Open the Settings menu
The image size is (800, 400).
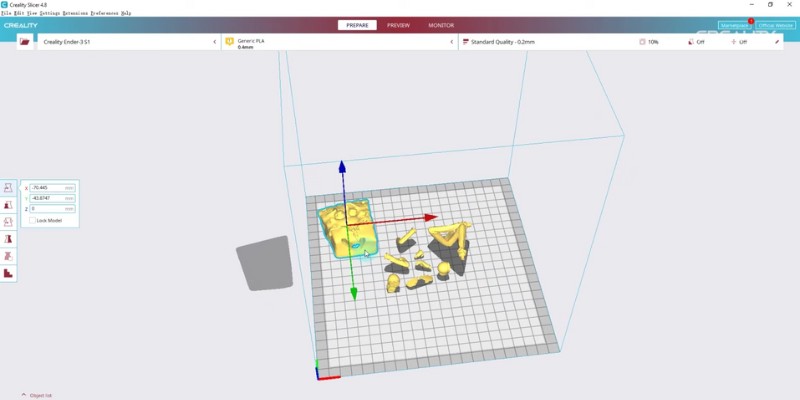[49, 13]
